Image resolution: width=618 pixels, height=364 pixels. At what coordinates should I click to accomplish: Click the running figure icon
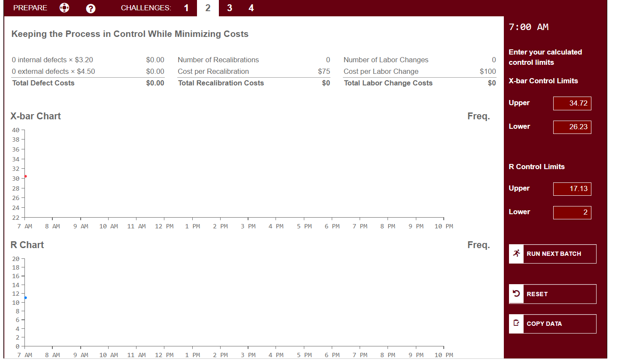click(516, 254)
